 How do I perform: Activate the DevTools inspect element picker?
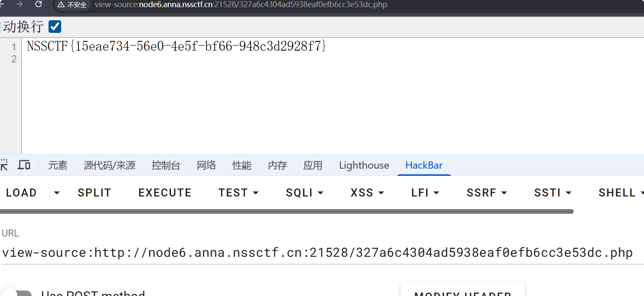4,165
